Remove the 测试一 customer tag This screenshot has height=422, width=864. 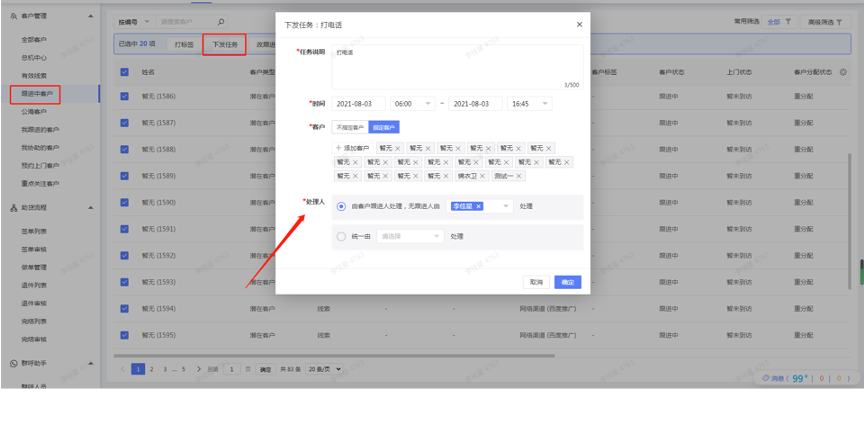(x=519, y=176)
